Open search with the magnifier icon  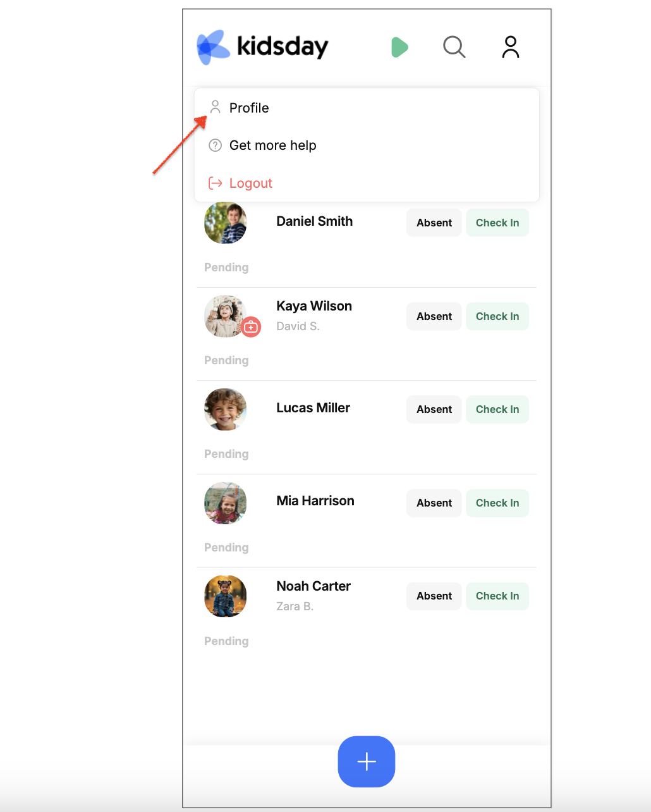coord(454,47)
